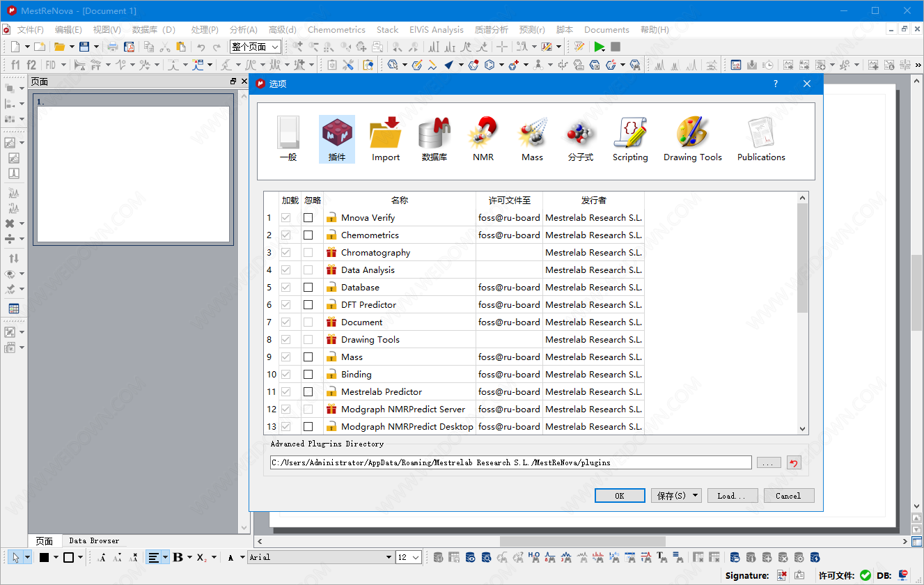924x585 pixels.
Task: Open the Chemometrics menu
Action: [336, 30]
